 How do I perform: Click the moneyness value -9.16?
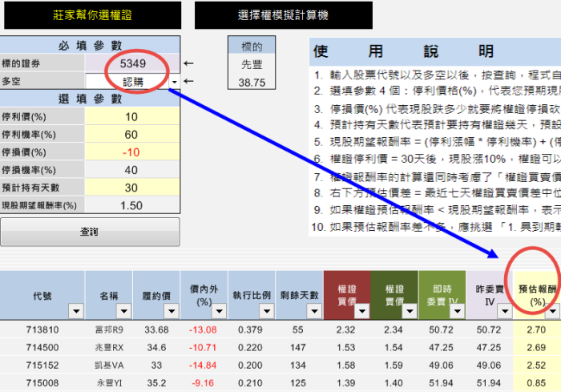tap(203, 383)
